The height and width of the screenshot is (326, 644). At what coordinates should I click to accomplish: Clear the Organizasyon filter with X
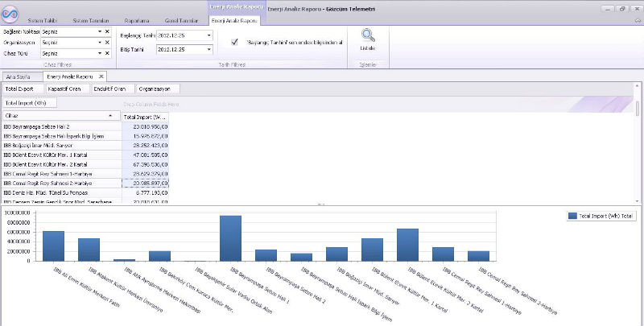107,41
